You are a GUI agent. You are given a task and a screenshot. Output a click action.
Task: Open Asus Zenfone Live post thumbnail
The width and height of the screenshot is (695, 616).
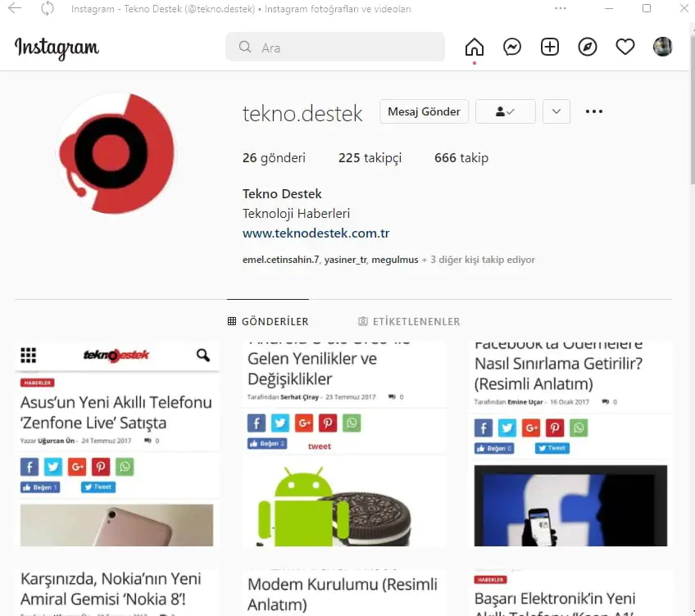[117, 444]
